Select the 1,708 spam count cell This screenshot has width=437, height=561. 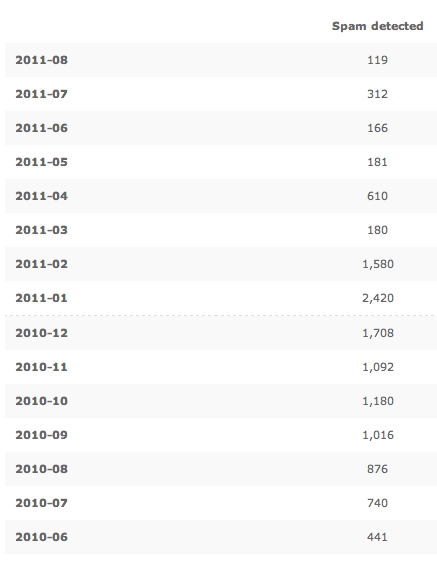(x=378, y=333)
